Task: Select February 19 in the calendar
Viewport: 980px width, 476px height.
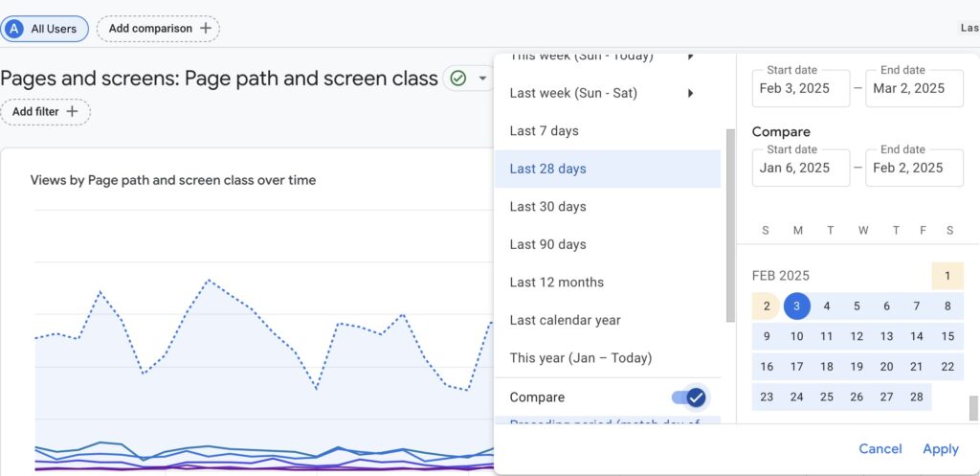Action: [x=857, y=367]
